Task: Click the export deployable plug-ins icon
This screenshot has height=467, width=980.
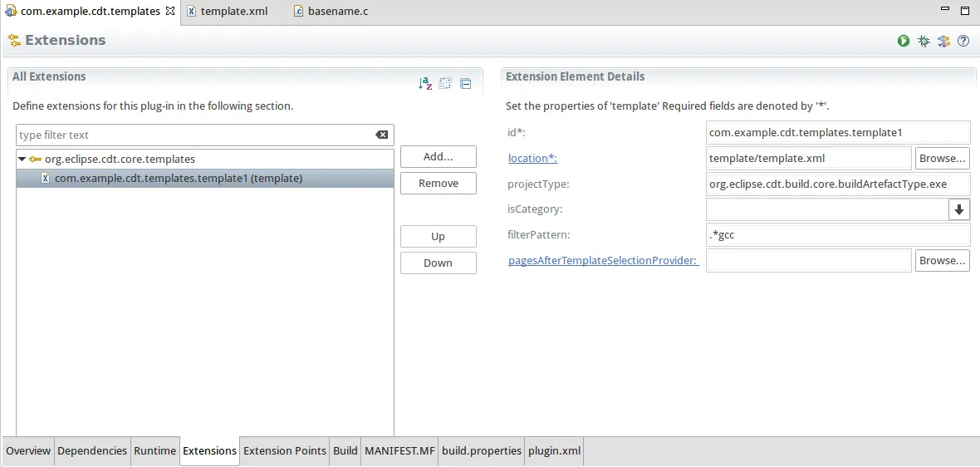Action: 943,41
